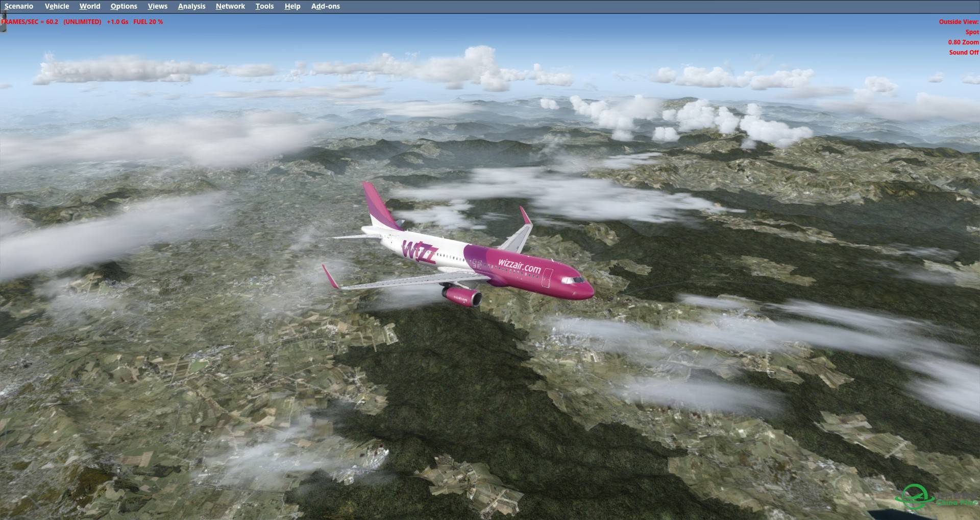The width and height of the screenshot is (980, 520).
Task: Open the Help menu
Action: 292,6
